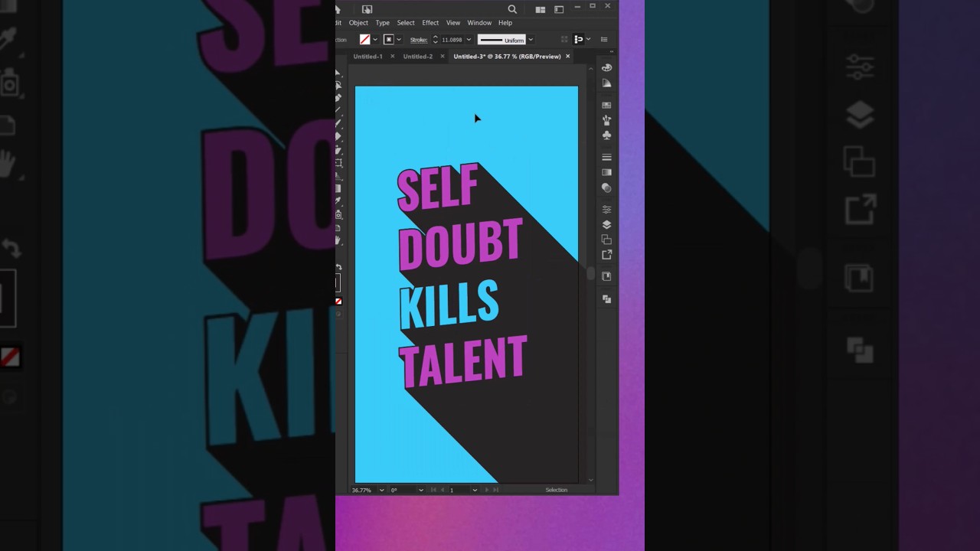
Task: Open the Help menu
Action: pyautogui.click(x=505, y=23)
